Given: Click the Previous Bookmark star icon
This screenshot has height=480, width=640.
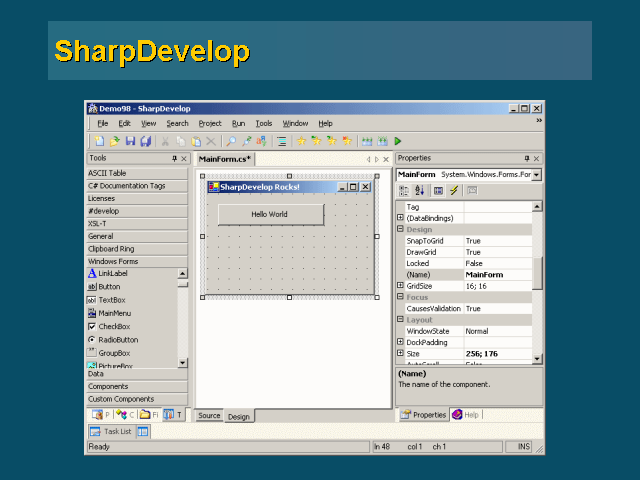Looking at the screenshot, I should pos(316,141).
